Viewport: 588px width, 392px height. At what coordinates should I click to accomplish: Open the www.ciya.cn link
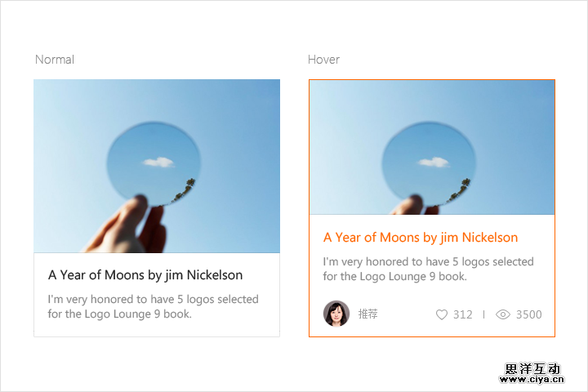[x=532, y=380]
